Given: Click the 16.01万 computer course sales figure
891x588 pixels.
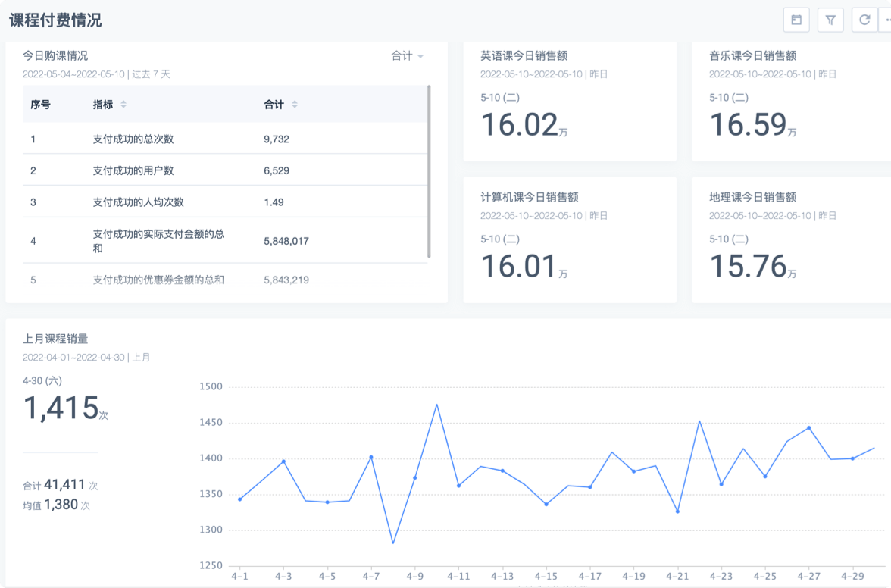Looking at the screenshot, I should 524,266.
